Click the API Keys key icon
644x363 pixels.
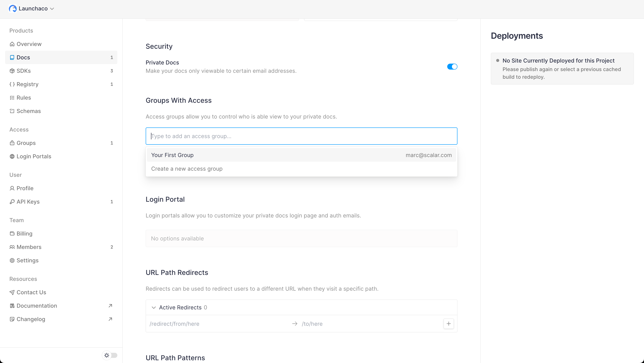(x=12, y=202)
